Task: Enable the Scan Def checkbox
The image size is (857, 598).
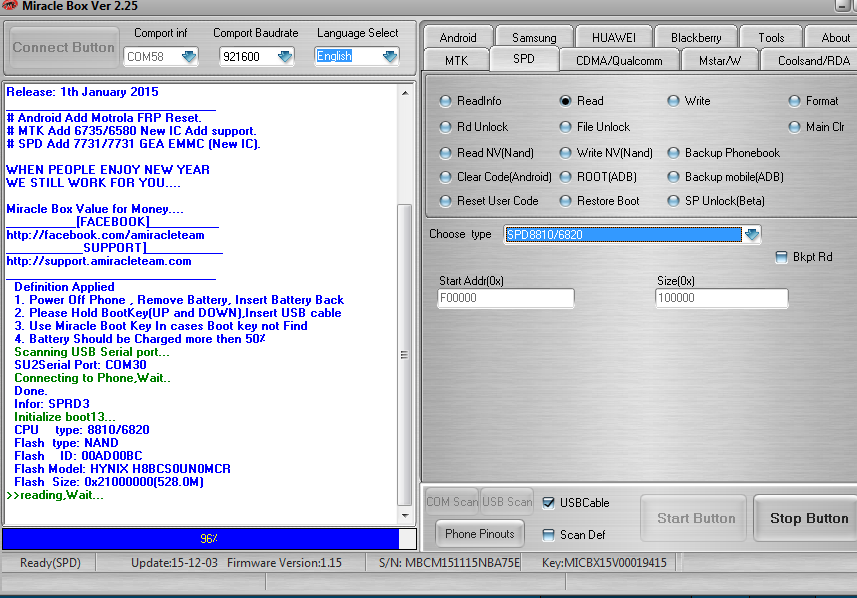Action: 548,535
